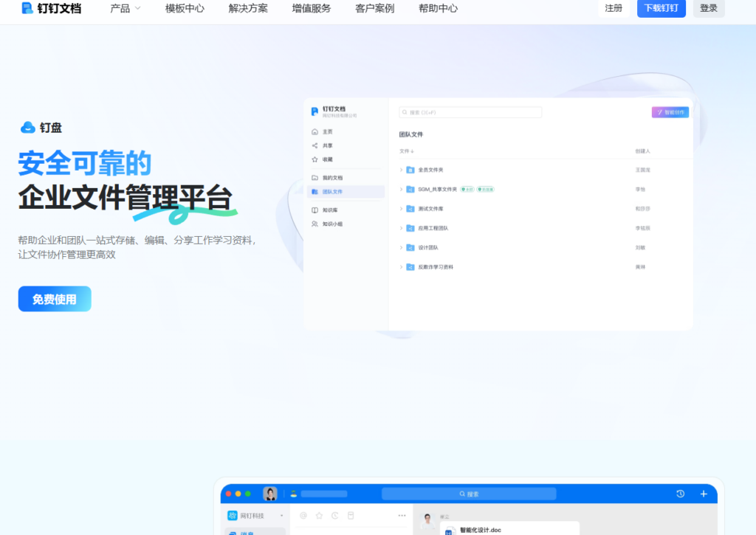Click the 钉盘 blue cloud icon
This screenshot has width=756, height=535.
[28, 128]
